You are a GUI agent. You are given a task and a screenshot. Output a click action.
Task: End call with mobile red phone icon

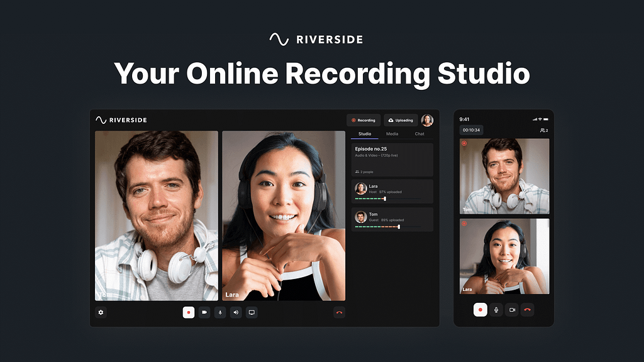pos(527,309)
